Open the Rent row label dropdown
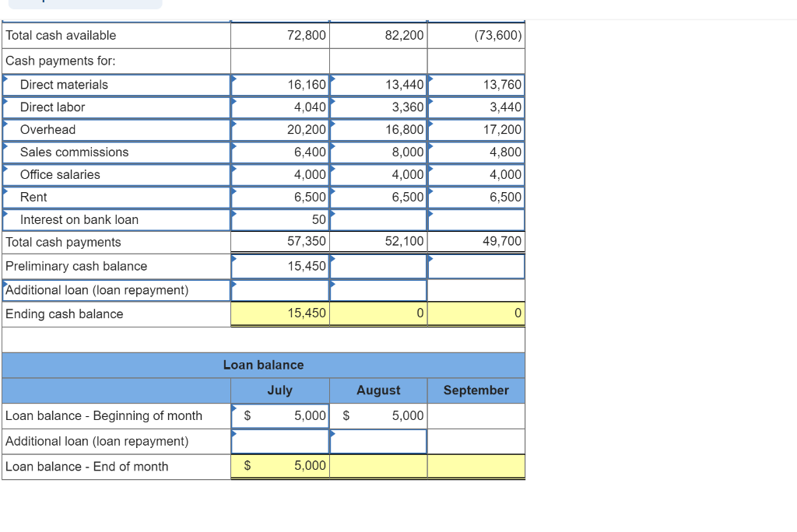The image size is (797, 532). [x=117, y=197]
